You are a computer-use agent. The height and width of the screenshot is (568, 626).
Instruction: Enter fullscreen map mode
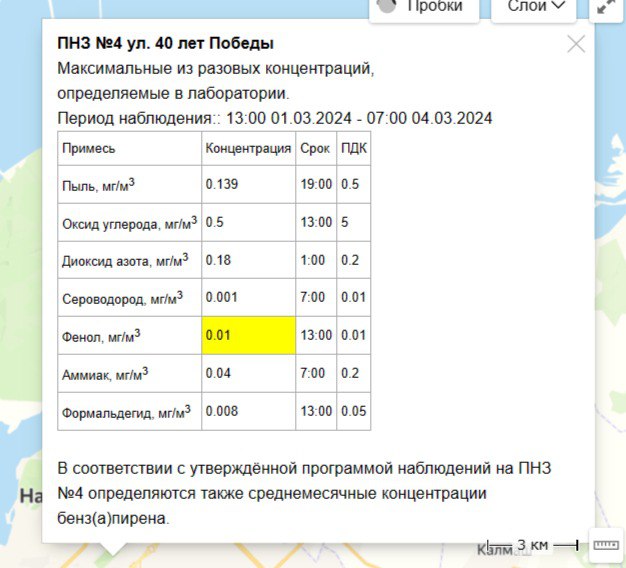[x=606, y=7]
